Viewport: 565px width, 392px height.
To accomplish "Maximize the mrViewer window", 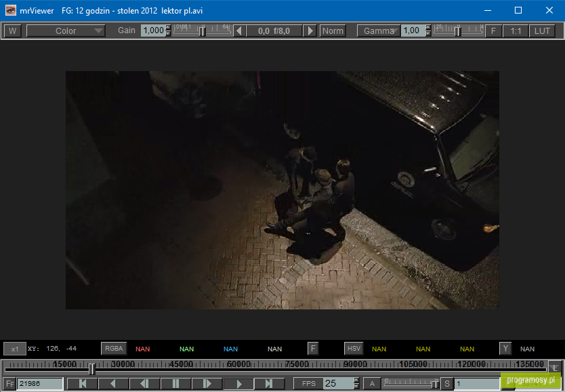I will pos(518,10).
